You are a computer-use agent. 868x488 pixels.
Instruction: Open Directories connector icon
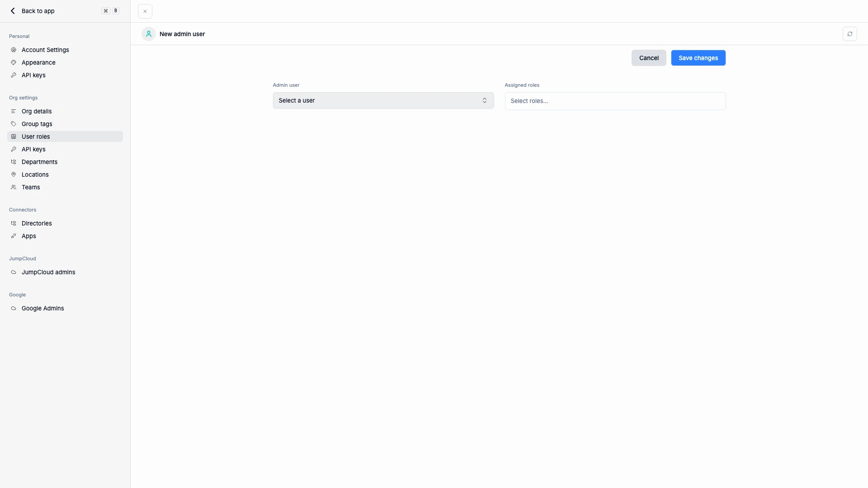click(14, 223)
